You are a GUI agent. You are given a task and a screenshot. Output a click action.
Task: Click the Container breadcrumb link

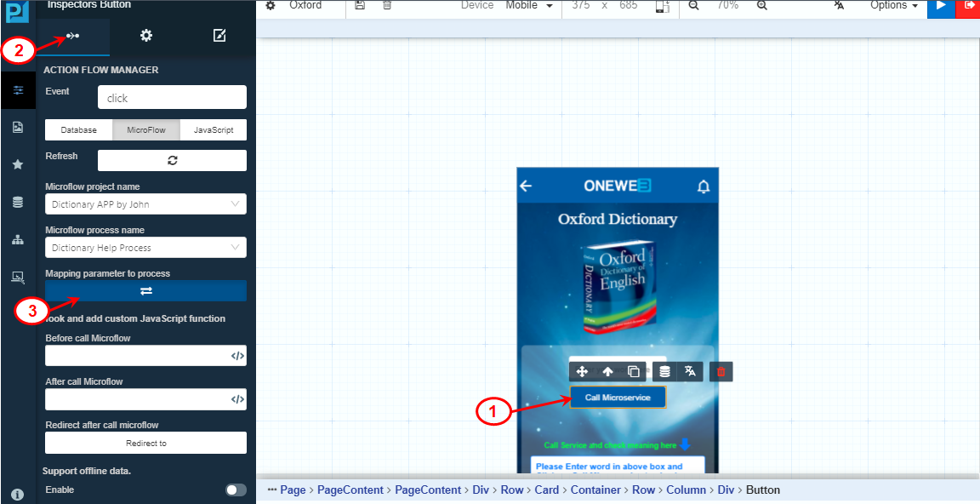pyautogui.click(x=595, y=490)
